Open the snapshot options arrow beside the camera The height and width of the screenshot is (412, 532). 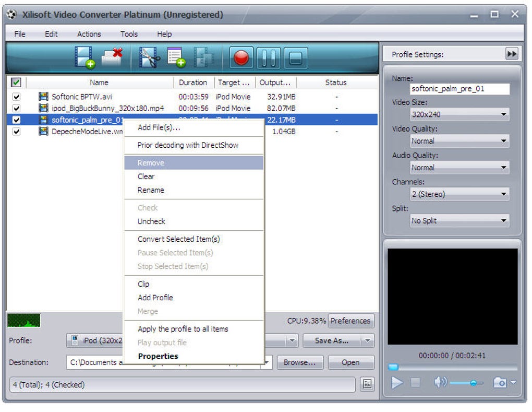[x=513, y=382]
